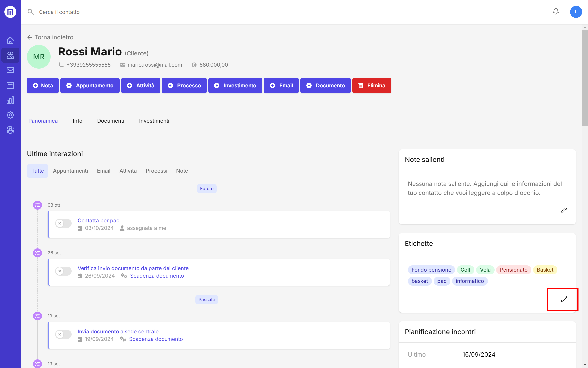Open the Email section from the sidebar
Viewport: 588px width, 368px height.
click(x=10, y=70)
